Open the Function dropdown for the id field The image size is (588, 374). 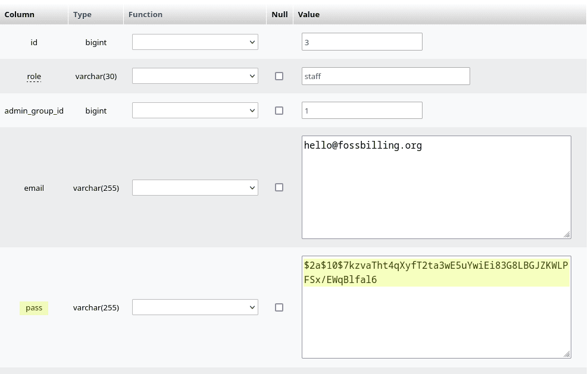tap(195, 42)
